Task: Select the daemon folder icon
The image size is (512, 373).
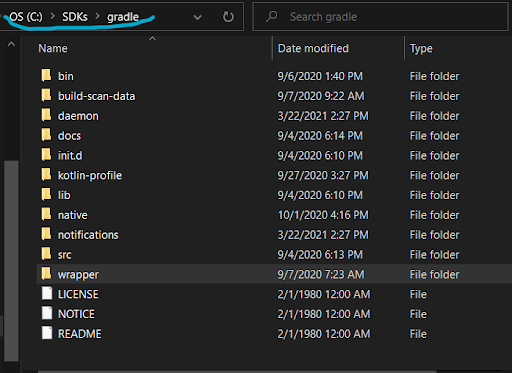Action: tap(46, 115)
